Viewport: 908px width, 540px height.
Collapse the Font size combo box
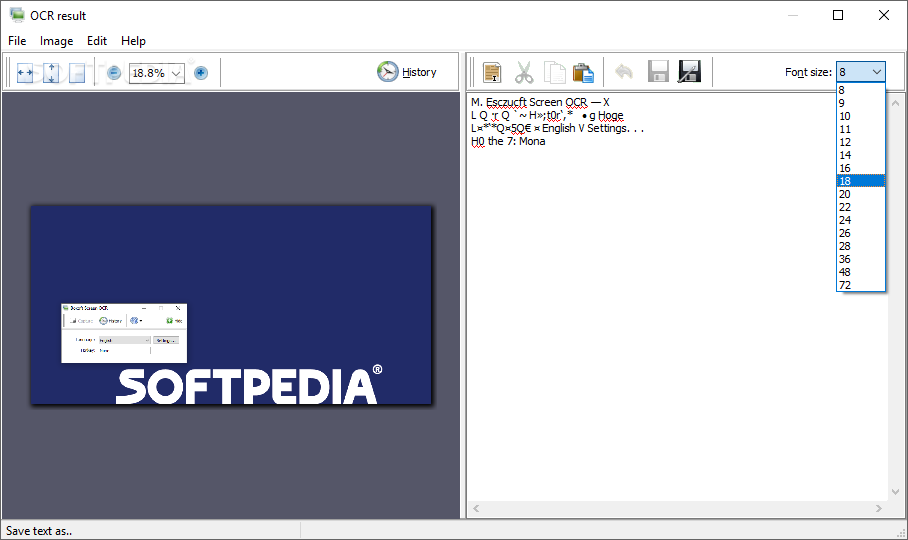coord(877,72)
